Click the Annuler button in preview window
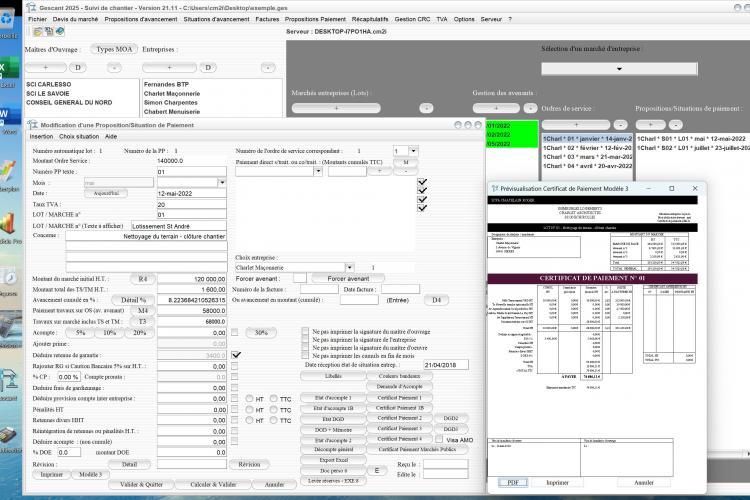 [643, 482]
